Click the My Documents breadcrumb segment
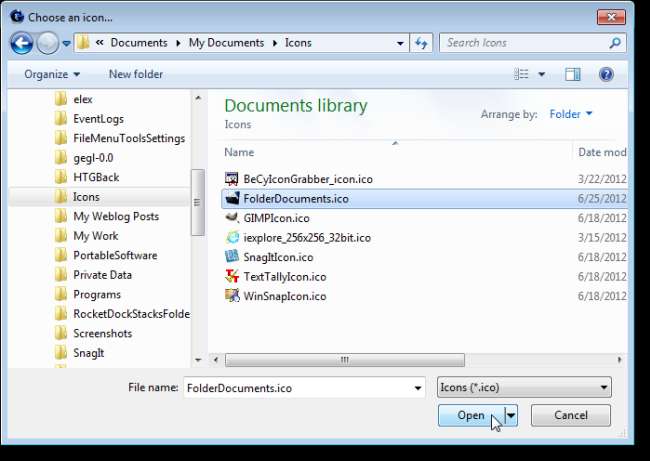Viewport: 650px width, 461px height. (226, 43)
